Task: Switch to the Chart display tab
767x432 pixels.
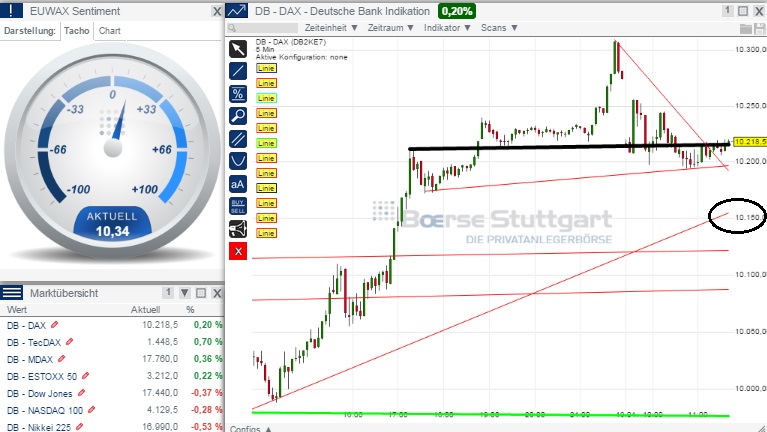Action: click(x=110, y=30)
